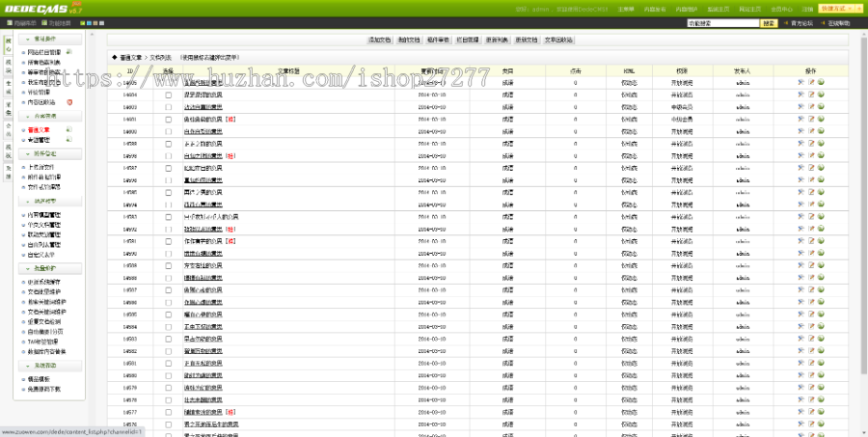868x437 pixels.
Task: Click the 功能搜索 input field
Action: [x=723, y=23]
